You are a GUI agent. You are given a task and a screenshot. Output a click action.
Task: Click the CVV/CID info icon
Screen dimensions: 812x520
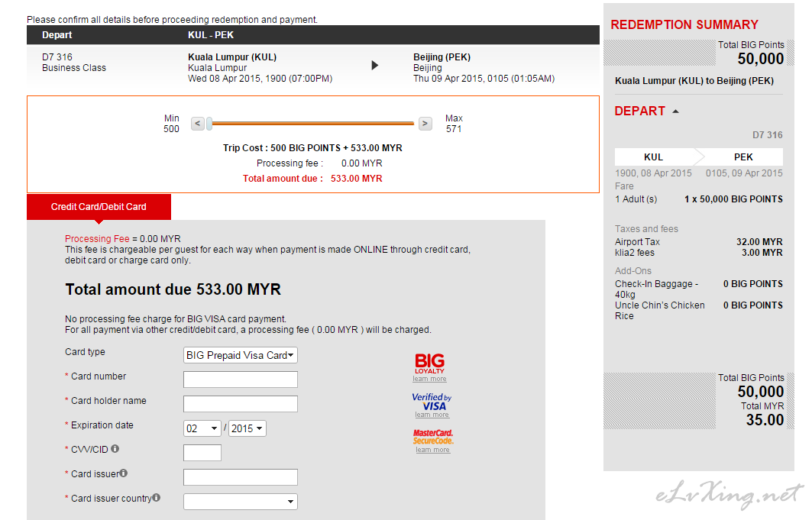[x=115, y=448]
